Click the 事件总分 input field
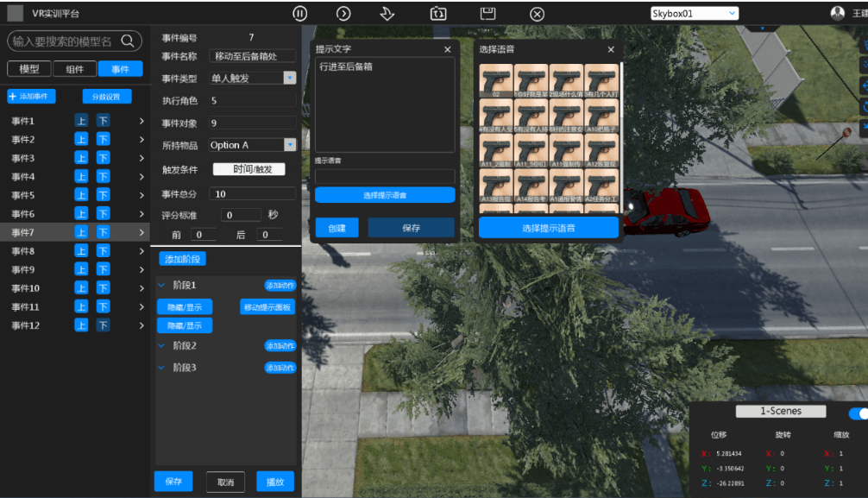Viewport: 868px width, 498px height. [253, 194]
